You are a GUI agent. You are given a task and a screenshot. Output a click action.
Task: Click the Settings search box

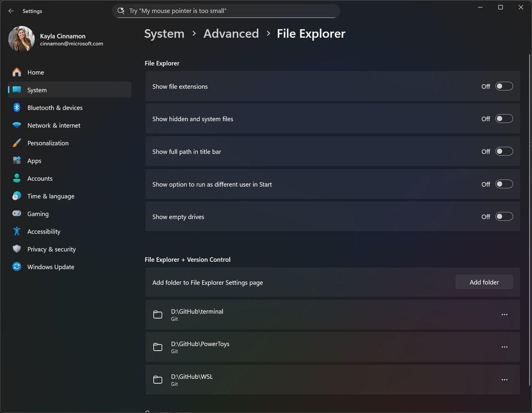[x=226, y=10]
